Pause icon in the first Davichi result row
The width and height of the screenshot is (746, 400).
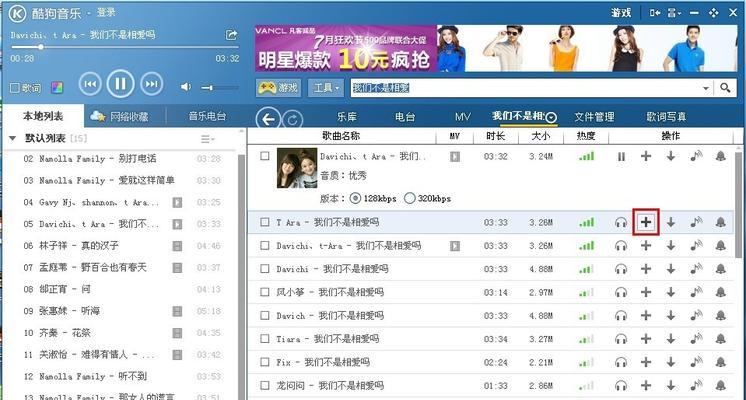click(x=621, y=156)
